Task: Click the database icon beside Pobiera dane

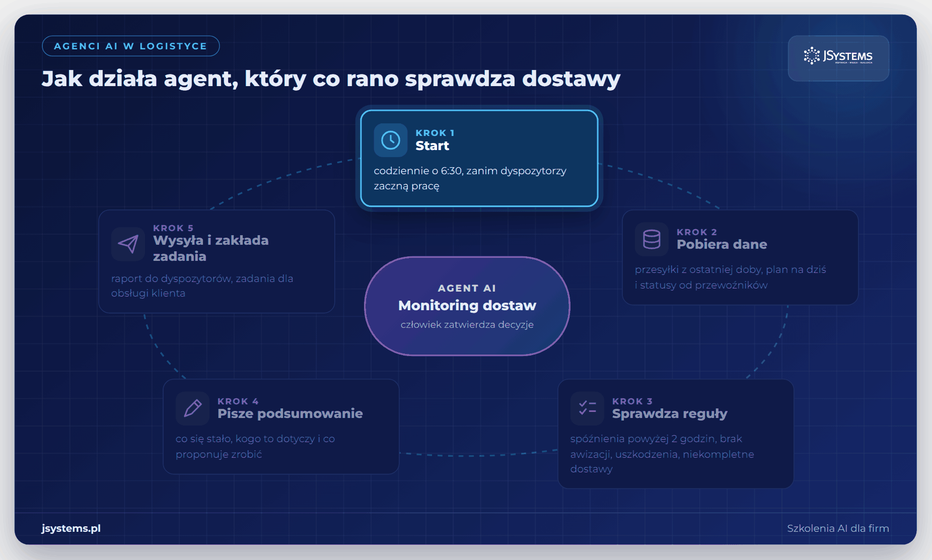Action: point(651,239)
